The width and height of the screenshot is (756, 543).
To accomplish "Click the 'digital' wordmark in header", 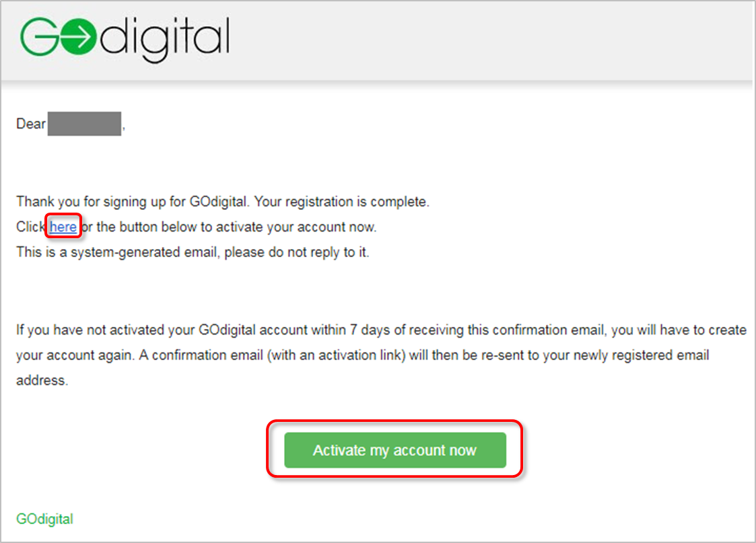I will point(165,40).
